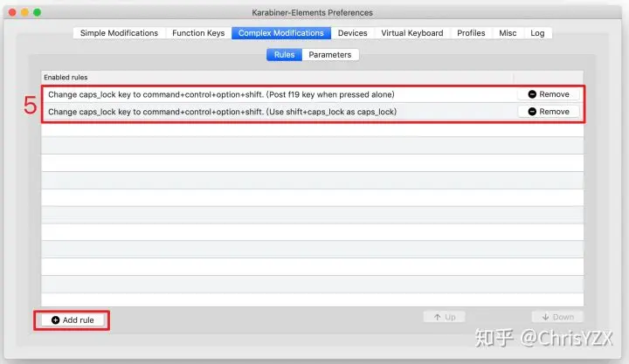Open the Profiles tab
This screenshot has width=629, height=364.
coord(471,33)
